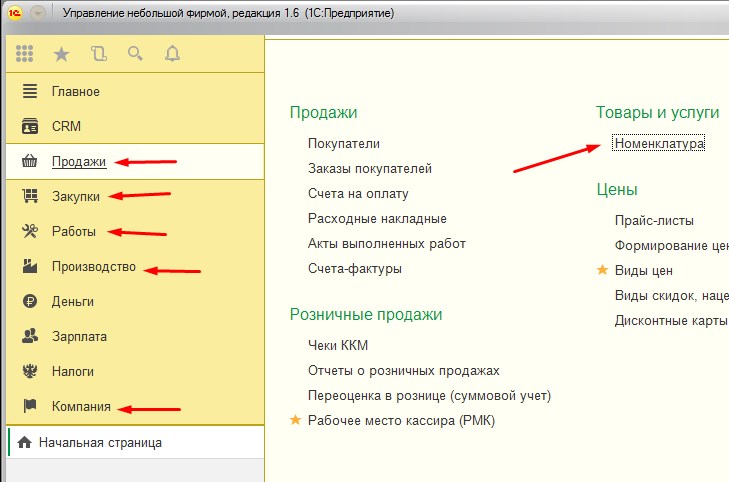This screenshot has height=482, width=729.
Task: Toggle favorite star beside Рабочее место кассира
Action: coord(295,421)
